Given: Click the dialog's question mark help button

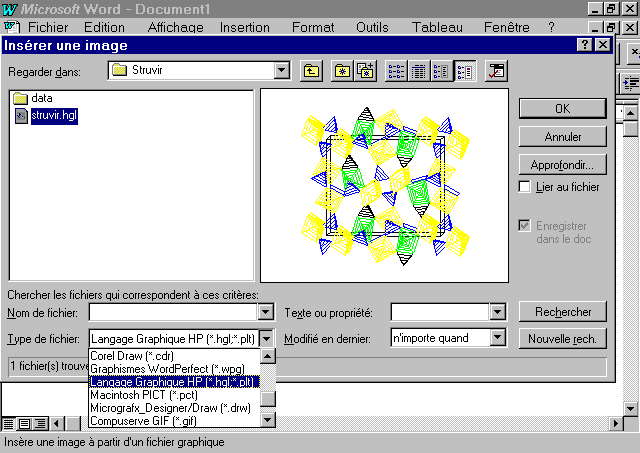Looking at the screenshot, I should [584, 44].
